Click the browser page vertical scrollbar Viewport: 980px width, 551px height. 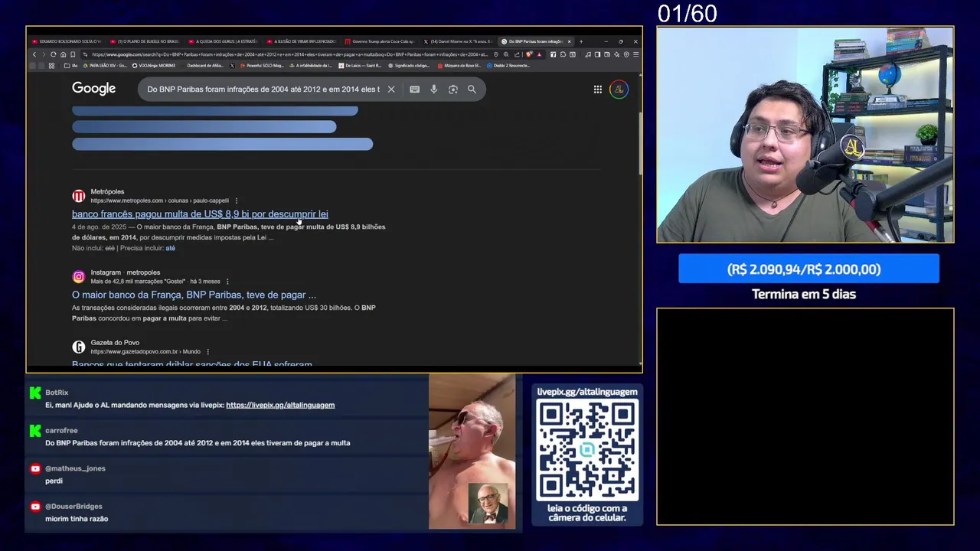pos(640,145)
